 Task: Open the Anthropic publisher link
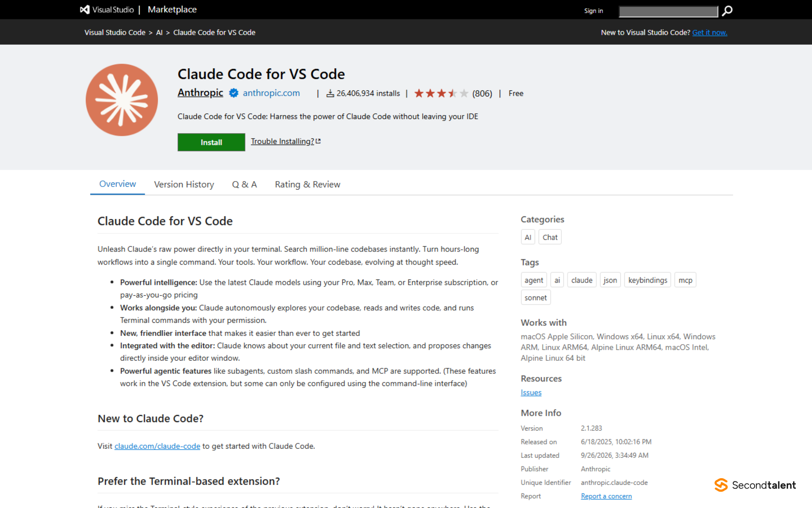tap(200, 93)
